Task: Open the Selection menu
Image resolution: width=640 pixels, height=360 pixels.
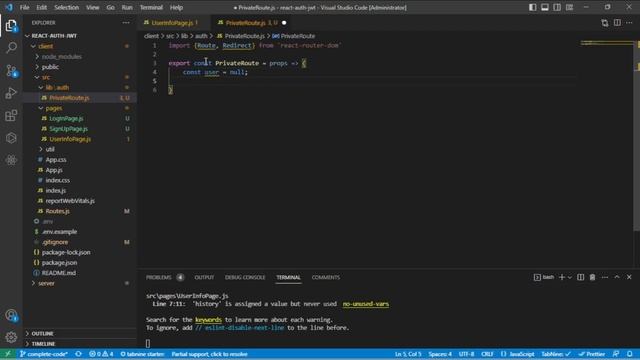Action: tap(66, 7)
